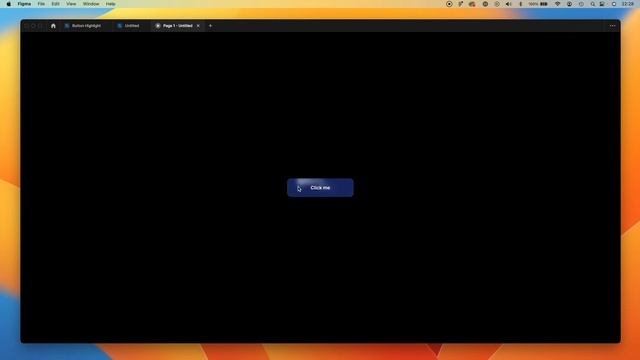Open the Apple menu

(x=9, y=4)
